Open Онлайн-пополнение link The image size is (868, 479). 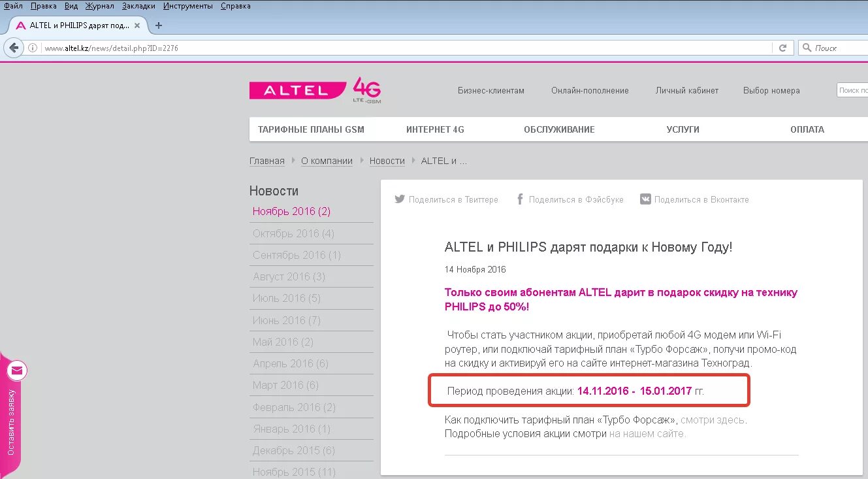point(590,91)
